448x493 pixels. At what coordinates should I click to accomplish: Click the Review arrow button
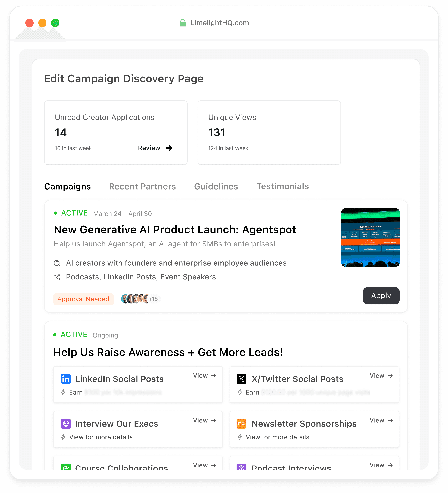point(155,148)
